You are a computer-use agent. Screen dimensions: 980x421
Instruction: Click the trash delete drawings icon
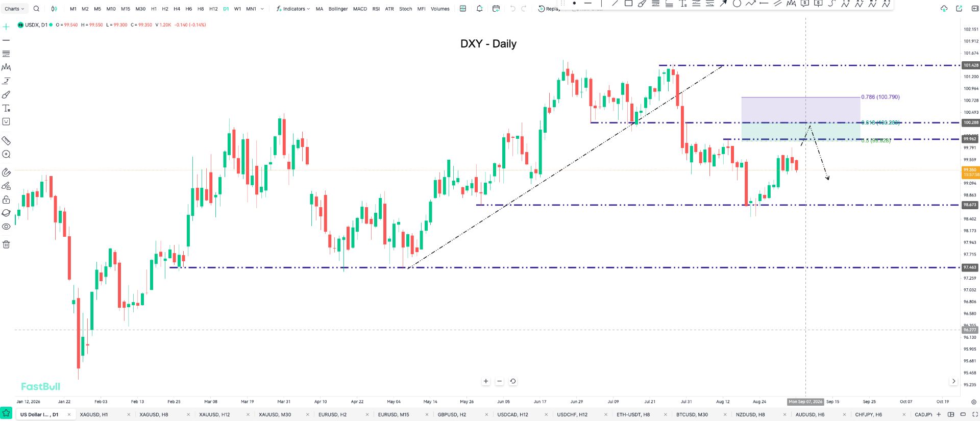point(6,244)
